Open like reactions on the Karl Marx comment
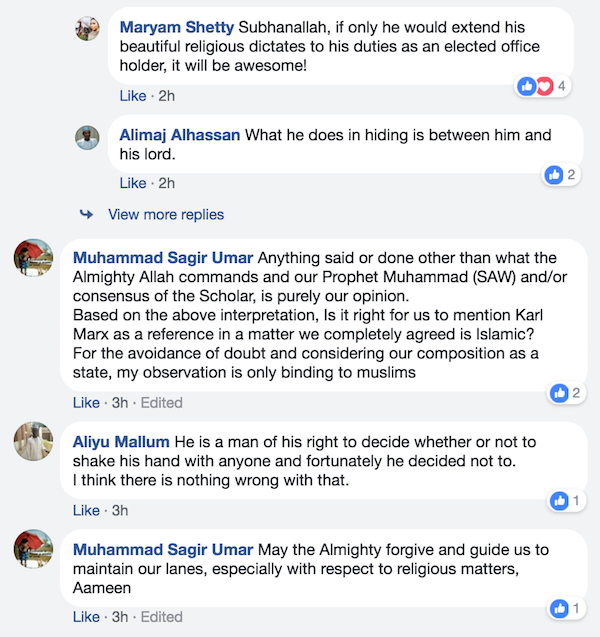This screenshot has width=600, height=637. [x=565, y=393]
